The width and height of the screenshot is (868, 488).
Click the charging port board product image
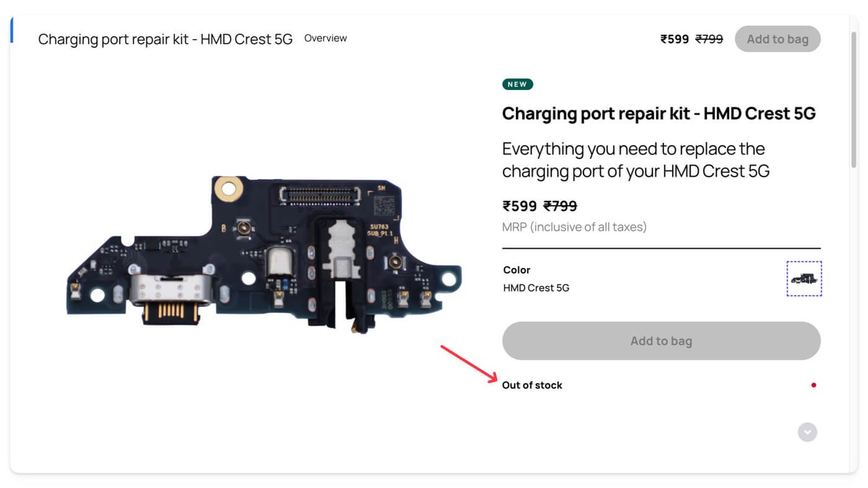click(264, 254)
